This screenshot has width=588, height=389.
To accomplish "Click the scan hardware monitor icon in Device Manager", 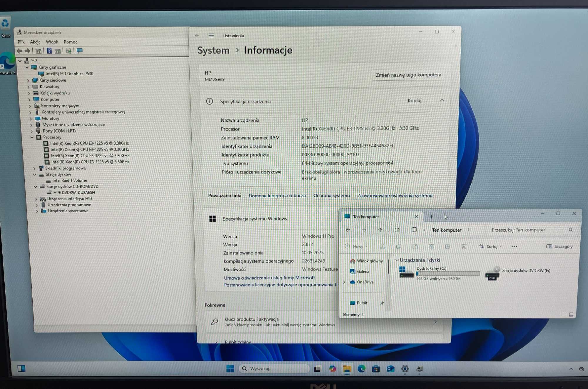I will click(x=79, y=51).
